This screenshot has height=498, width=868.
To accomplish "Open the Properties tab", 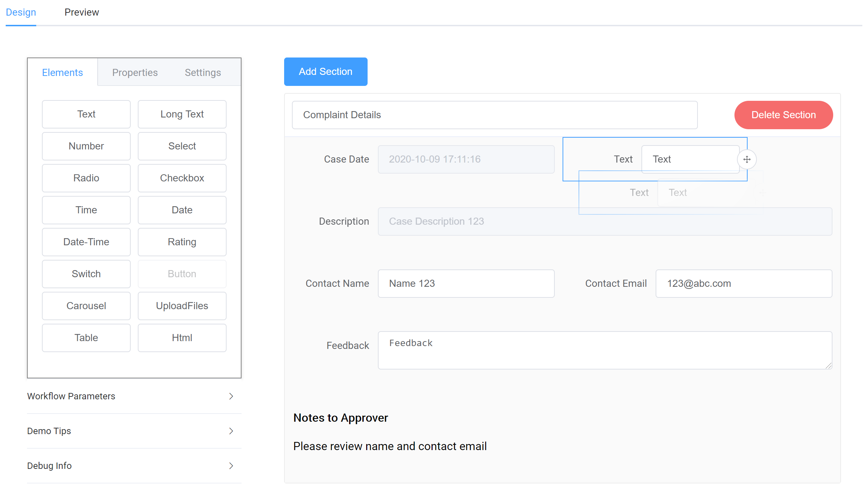I will click(x=135, y=72).
